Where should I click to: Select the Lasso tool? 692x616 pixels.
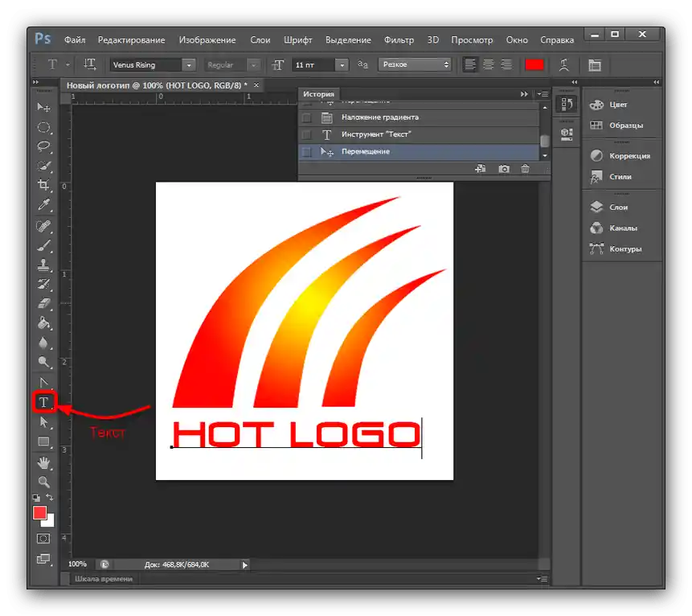tap(43, 146)
